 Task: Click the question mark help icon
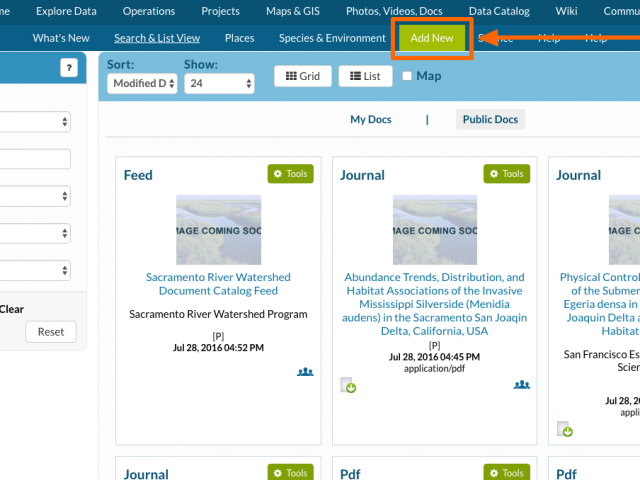(x=69, y=68)
